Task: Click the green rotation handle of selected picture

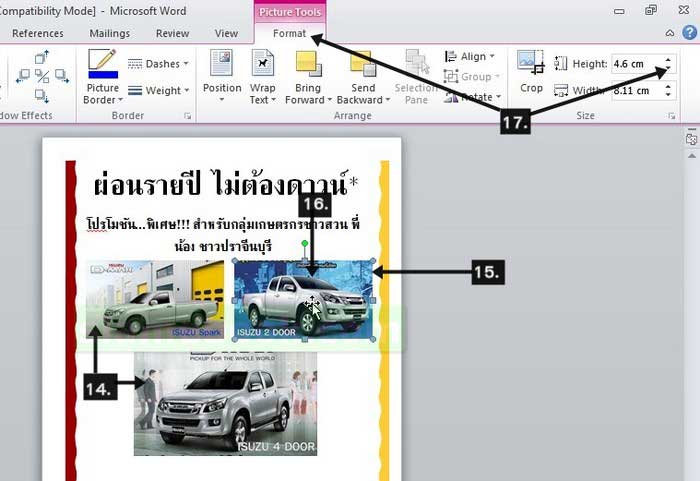Action: pyautogui.click(x=304, y=243)
